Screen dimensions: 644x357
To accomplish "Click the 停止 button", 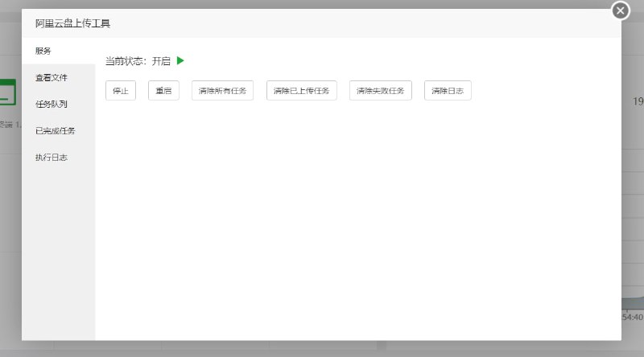I will (x=121, y=91).
